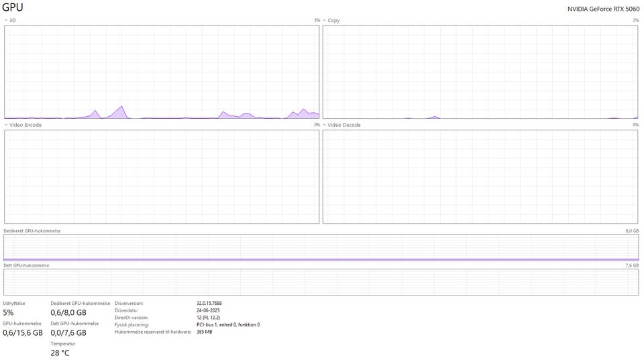Image resolution: width=644 pixels, height=360 pixels.
Task: Click the 3D utilization graph
Action: 162,72
